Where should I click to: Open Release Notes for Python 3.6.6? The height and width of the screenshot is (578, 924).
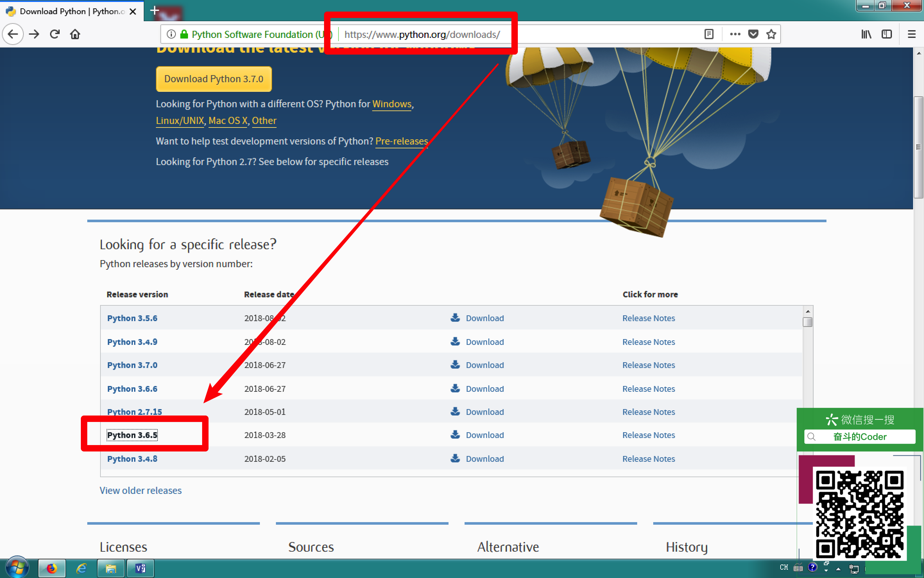point(648,389)
